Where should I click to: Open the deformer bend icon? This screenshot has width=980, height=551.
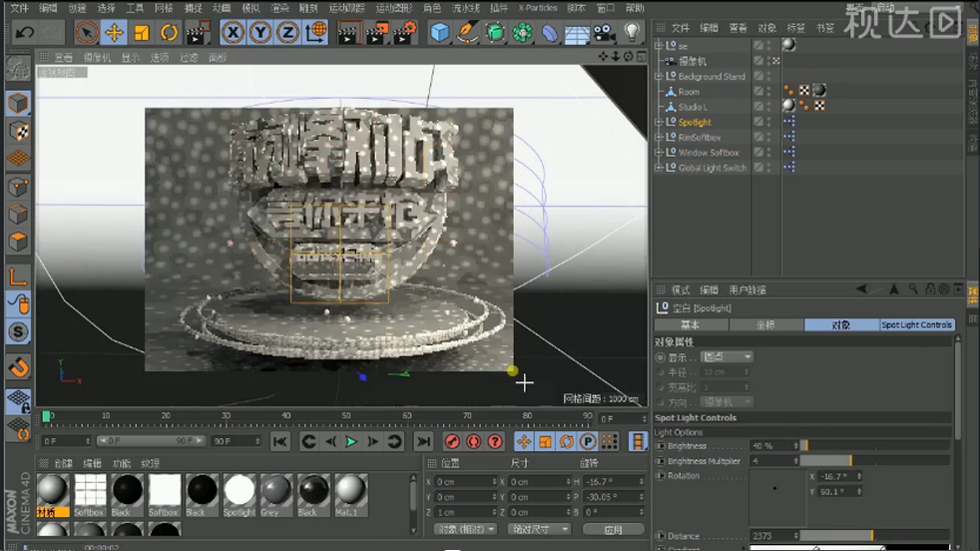coord(549,32)
